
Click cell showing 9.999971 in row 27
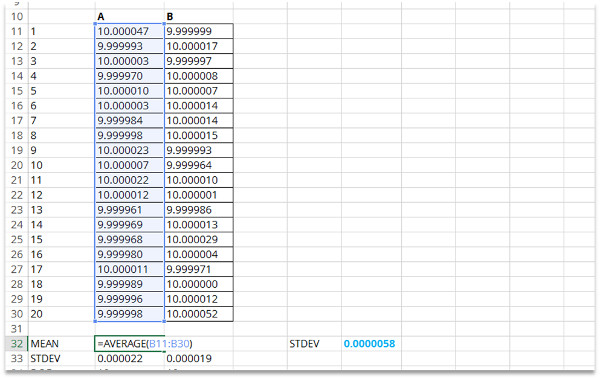pos(199,270)
